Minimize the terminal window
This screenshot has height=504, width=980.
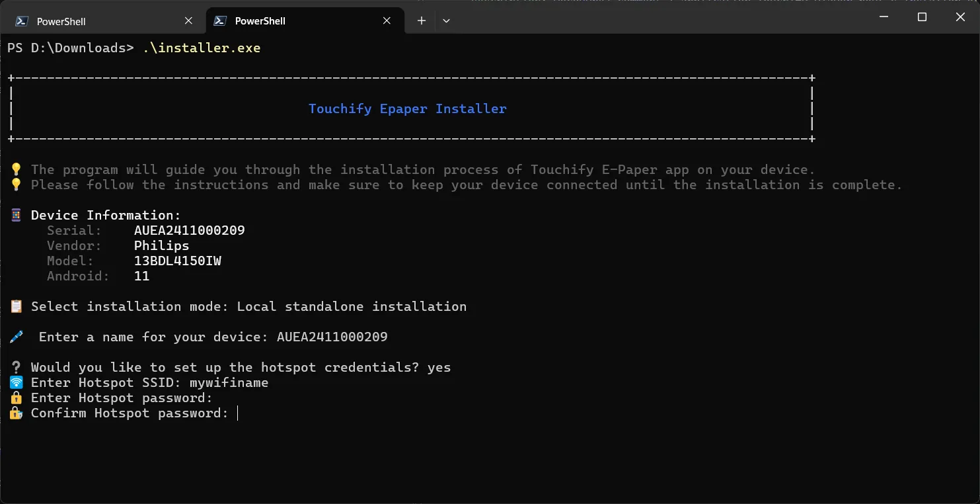[884, 17]
